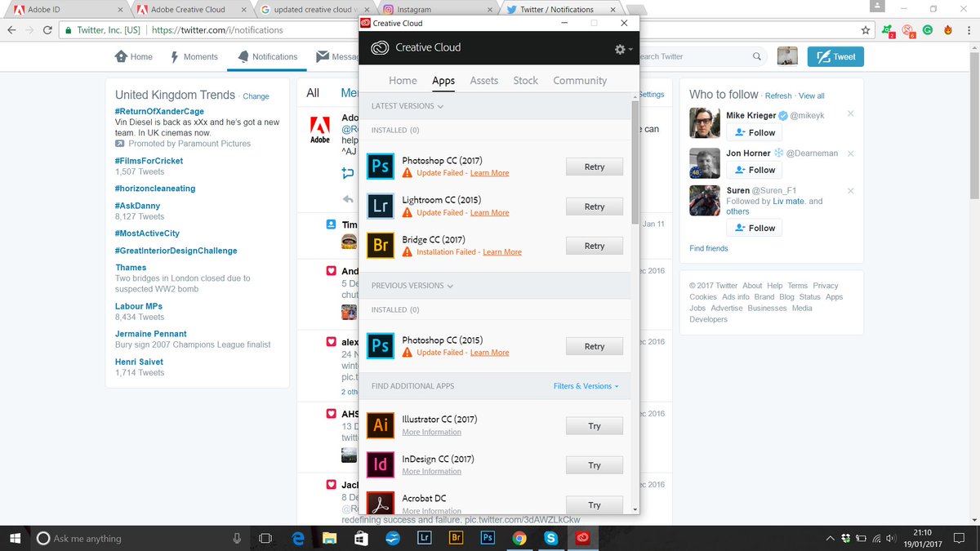Open Creative Cloud from the taskbar
The height and width of the screenshot is (551, 980).
coord(582,538)
